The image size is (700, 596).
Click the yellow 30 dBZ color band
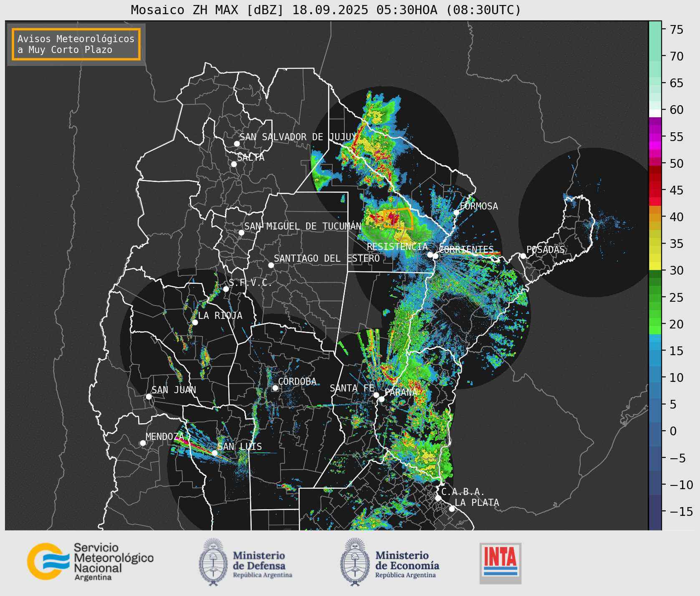(x=655, y=266)
